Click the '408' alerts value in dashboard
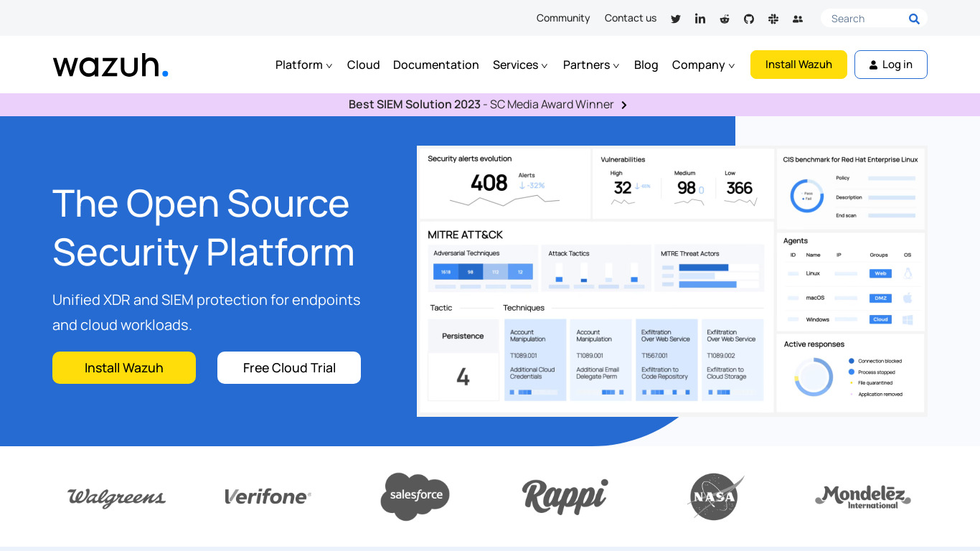The height and width of the screenshot is (551, 980). [x=489, y=183]
